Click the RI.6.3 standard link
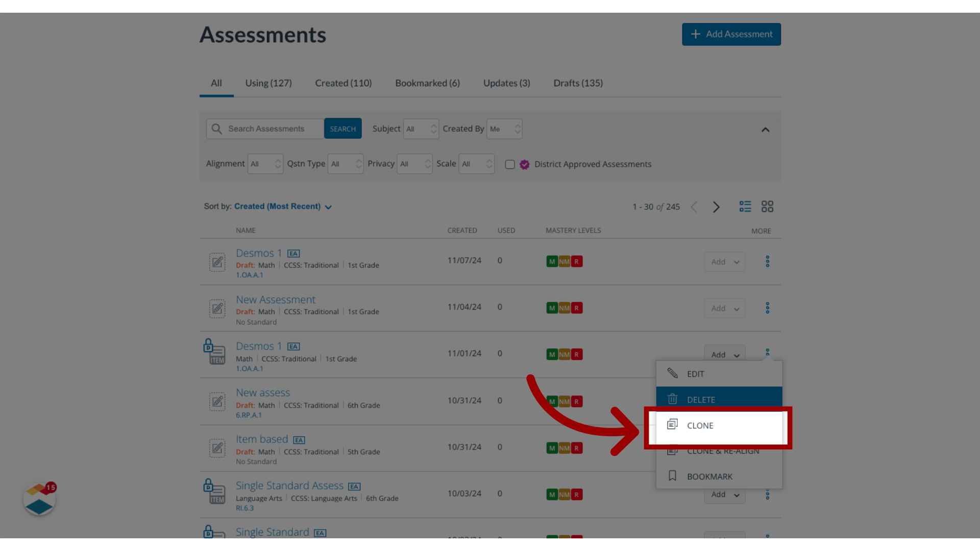980x551 pixels. tap(244, 508)
